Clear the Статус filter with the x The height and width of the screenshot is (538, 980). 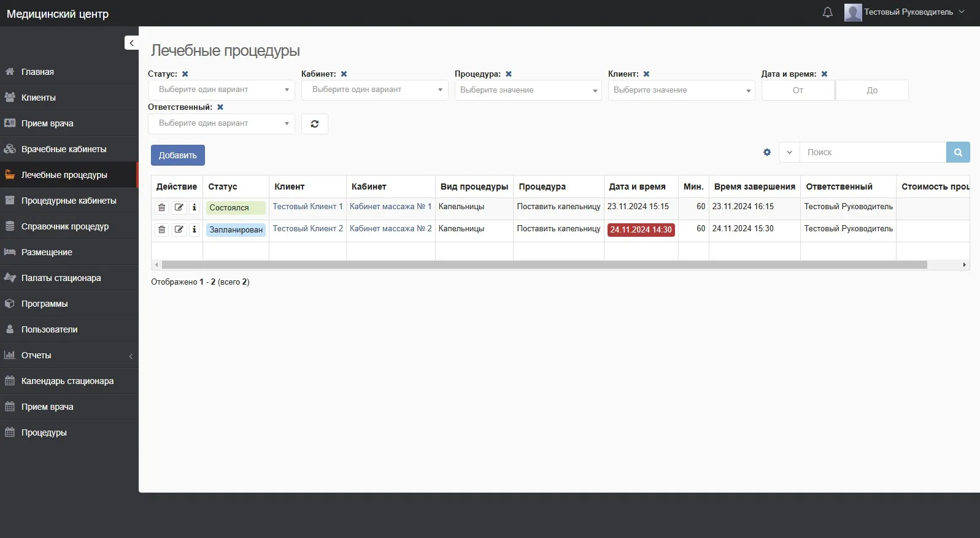[185, 74]
